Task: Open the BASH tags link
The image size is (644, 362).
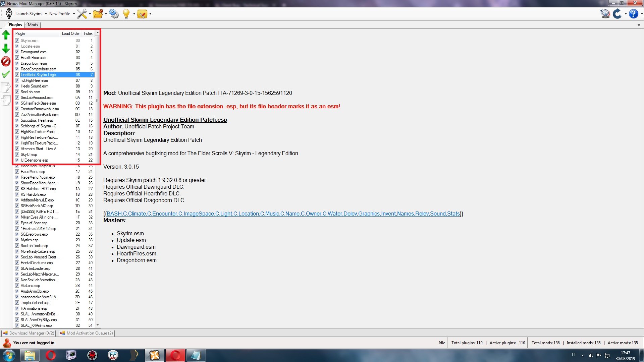Action: [283, 214]
